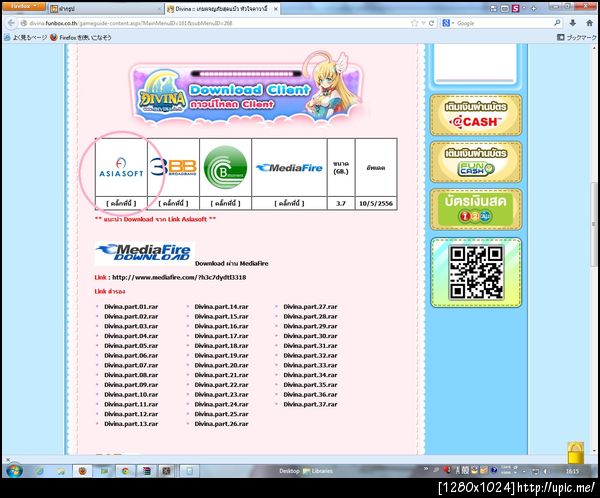Open the よく見るページ bookmark folder

tap(26, 37)
